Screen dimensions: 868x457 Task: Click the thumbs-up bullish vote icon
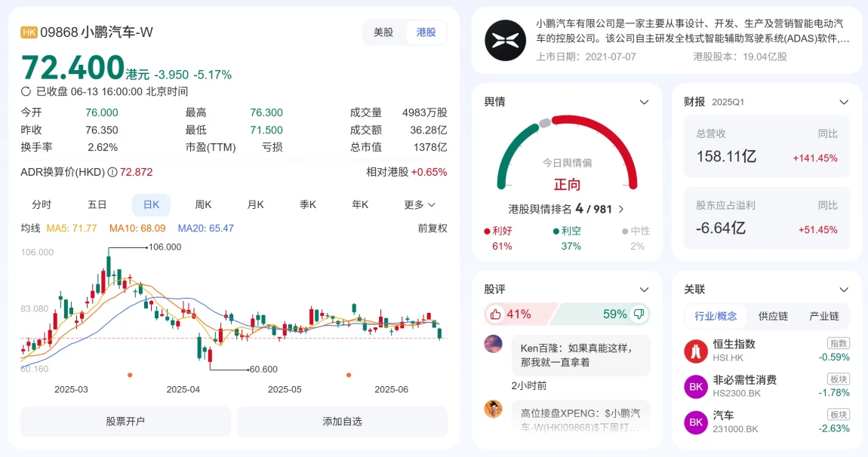[496, 314]
